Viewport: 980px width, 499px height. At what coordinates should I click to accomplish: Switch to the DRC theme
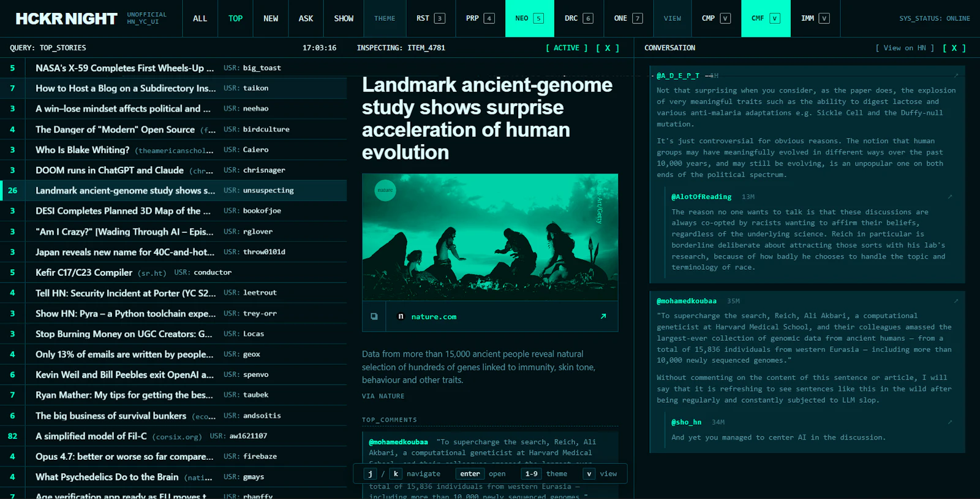coord(579,18)
